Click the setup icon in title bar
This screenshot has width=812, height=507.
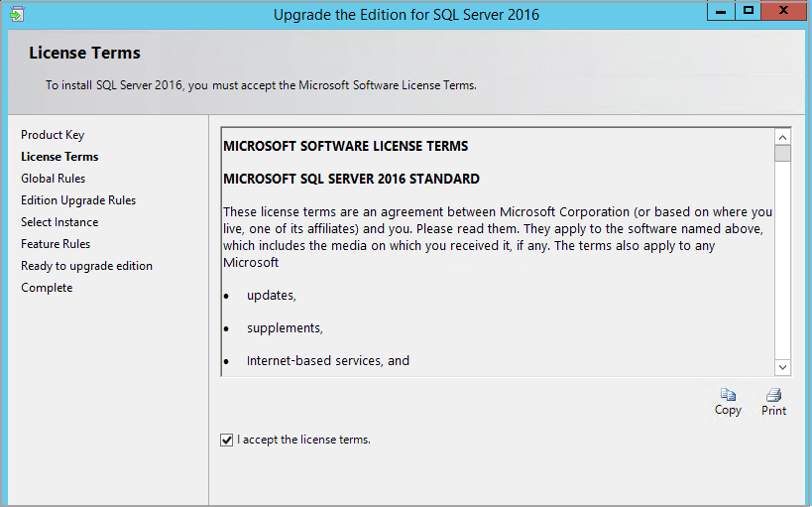[17, 14]
